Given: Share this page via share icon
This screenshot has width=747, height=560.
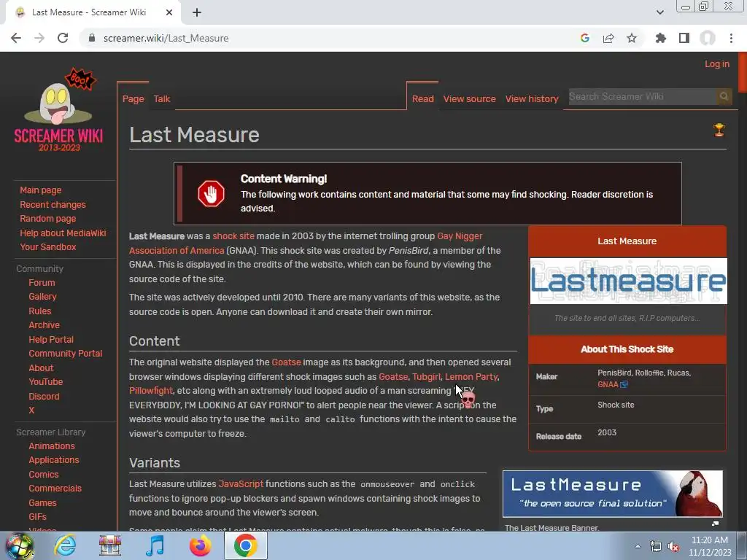Looking at the screenshot, I should pos(608,38).
